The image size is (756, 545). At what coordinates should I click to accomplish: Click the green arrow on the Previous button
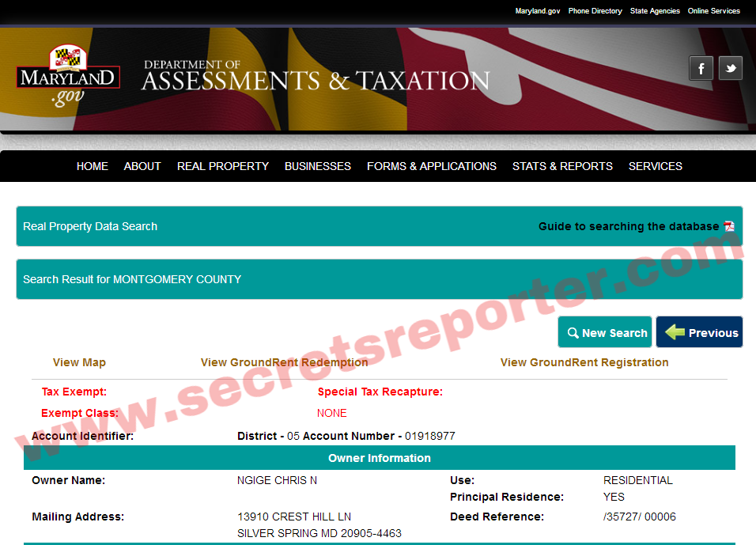tap(675, 331)
